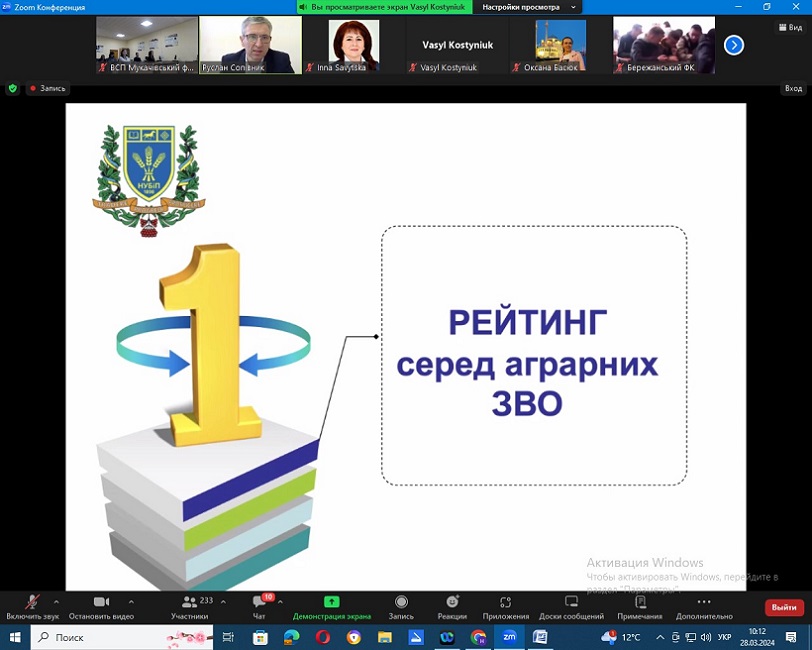Stop video using Остановить видео camera icon

[x=101, y=602]
